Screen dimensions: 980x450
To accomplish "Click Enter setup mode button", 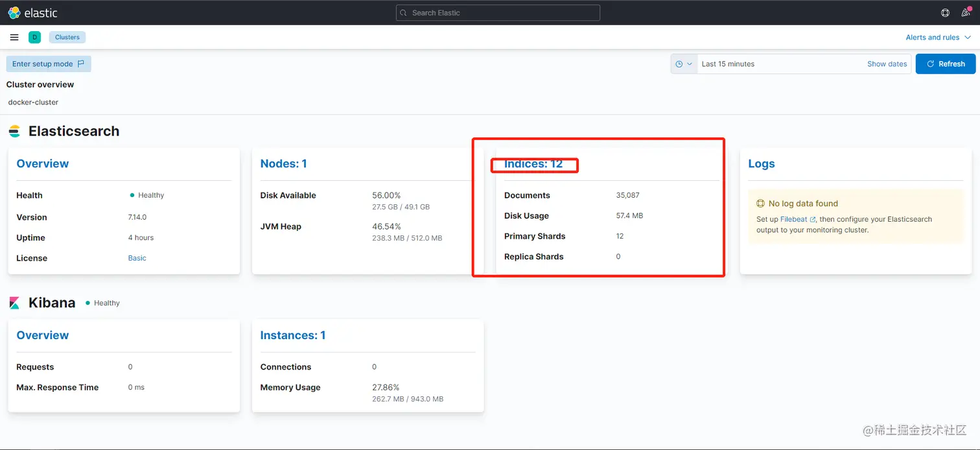I will 49,64.
